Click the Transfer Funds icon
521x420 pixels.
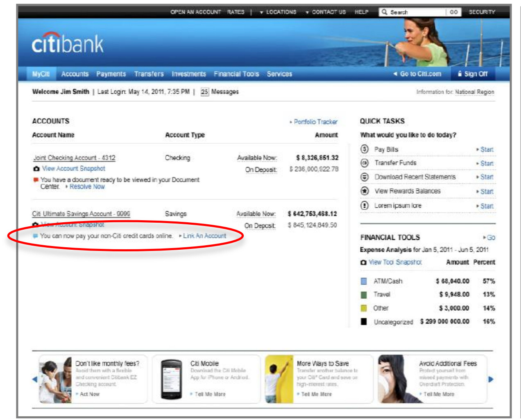[365, 163]
